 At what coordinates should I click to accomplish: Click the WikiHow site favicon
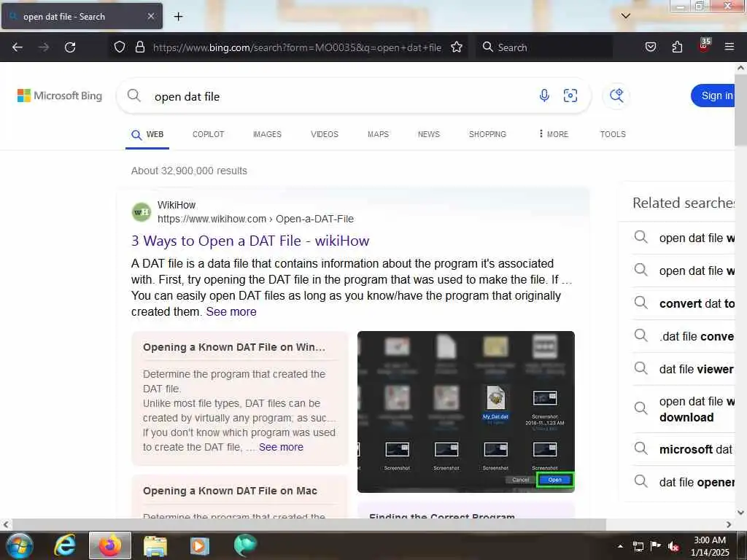(142, 212)
